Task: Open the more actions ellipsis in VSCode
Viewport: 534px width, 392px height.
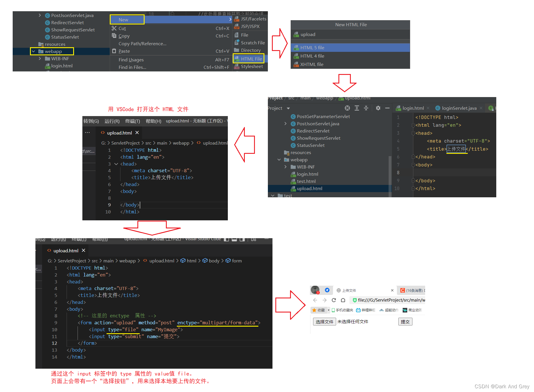Action: (88, 132)
